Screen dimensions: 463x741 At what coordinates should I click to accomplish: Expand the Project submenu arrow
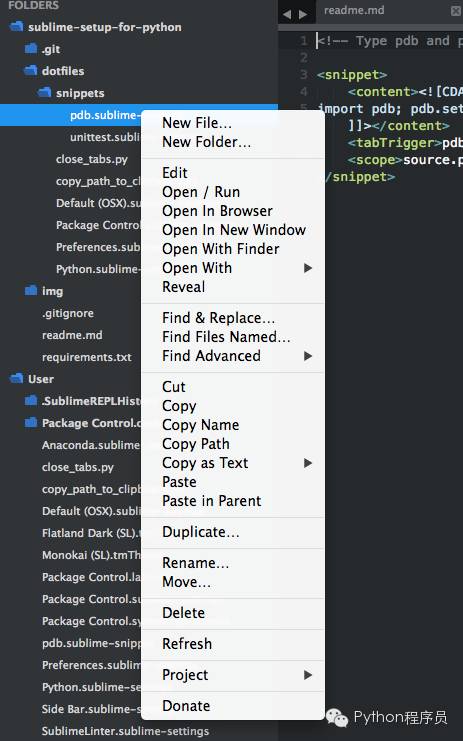click(x=308, y=675)
